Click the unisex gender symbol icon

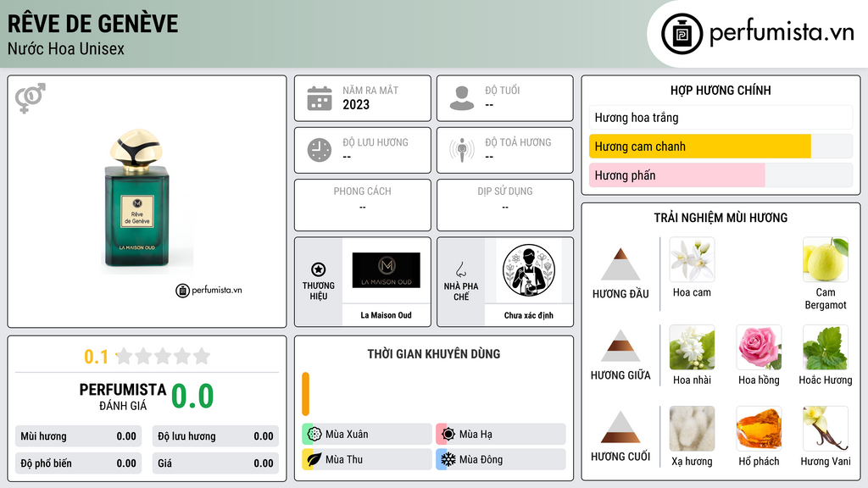[31, 98]
